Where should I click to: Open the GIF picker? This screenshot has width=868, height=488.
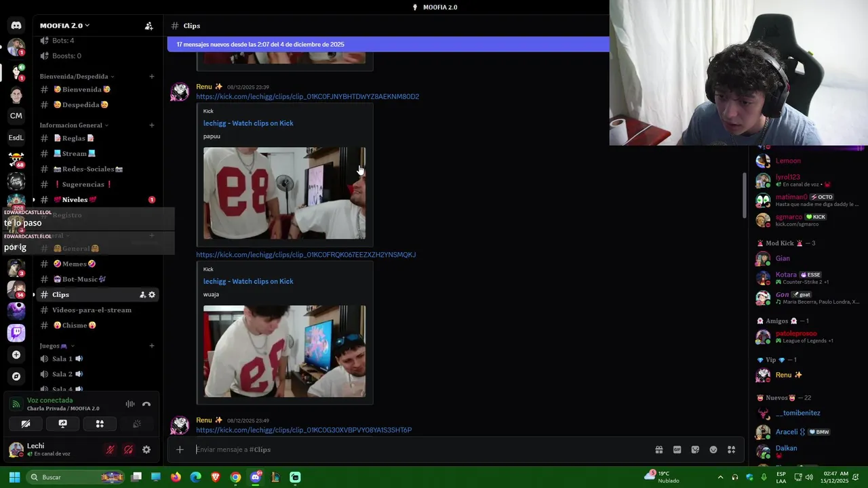tap(677, 449)
